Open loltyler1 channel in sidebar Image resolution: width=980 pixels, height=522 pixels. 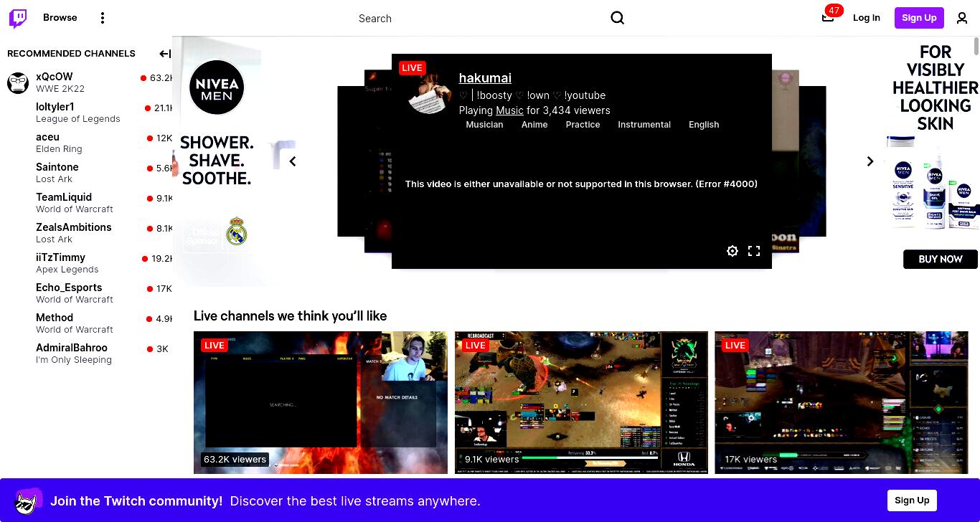coord(86,113)
